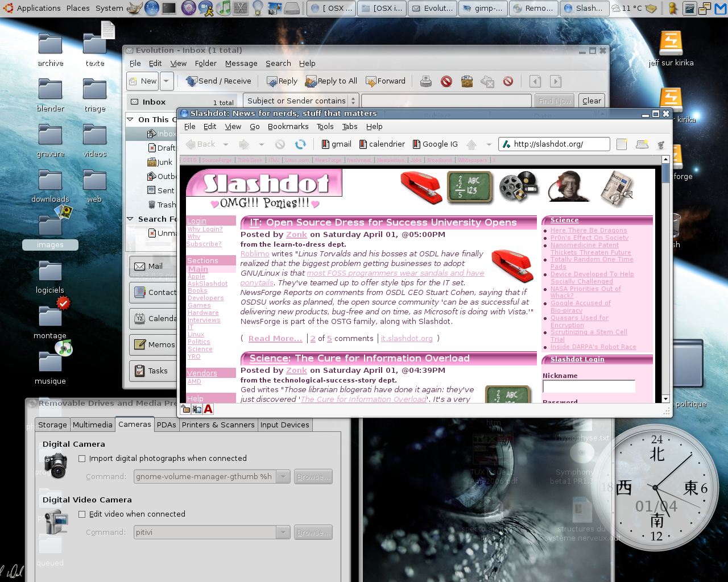Click the browser Reload icon
Screen dimensions: 728x582
pos(300,144)
